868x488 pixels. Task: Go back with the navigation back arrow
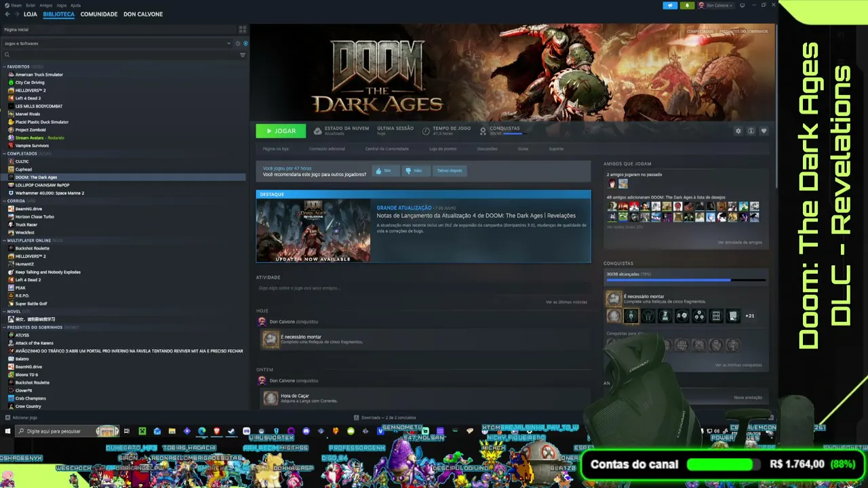[7, 14]
